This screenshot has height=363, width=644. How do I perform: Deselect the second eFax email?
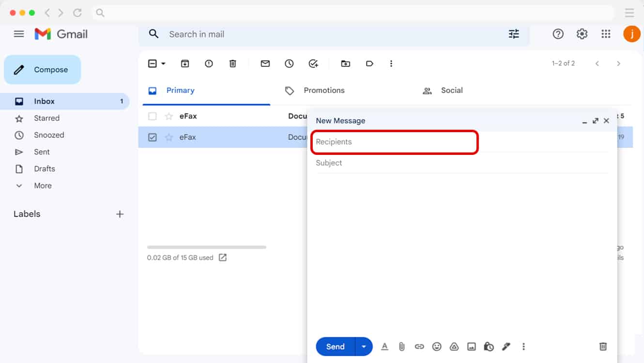(x=152, y=137)
